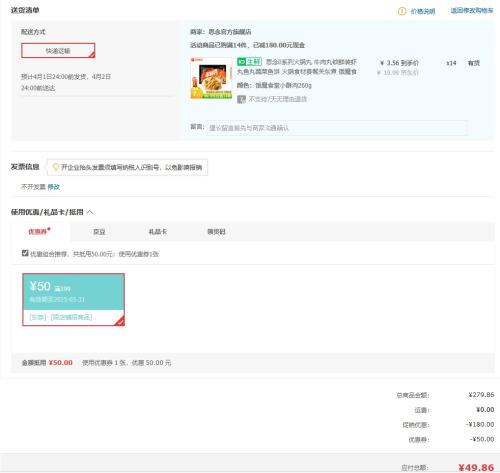Open the 价格说明 price explanation link
The width and height of the screenshot is (500, 473).
[x=423, y=11]
